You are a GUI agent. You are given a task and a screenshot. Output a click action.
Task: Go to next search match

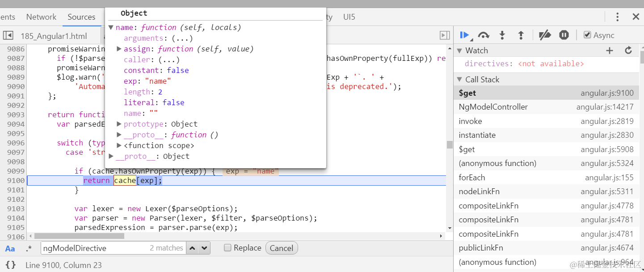click(204, 248)
